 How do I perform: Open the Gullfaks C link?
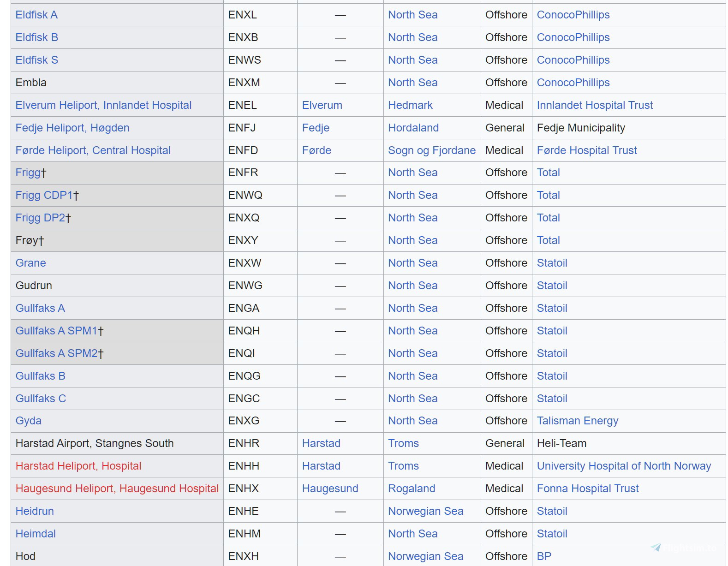pos(41,399)
